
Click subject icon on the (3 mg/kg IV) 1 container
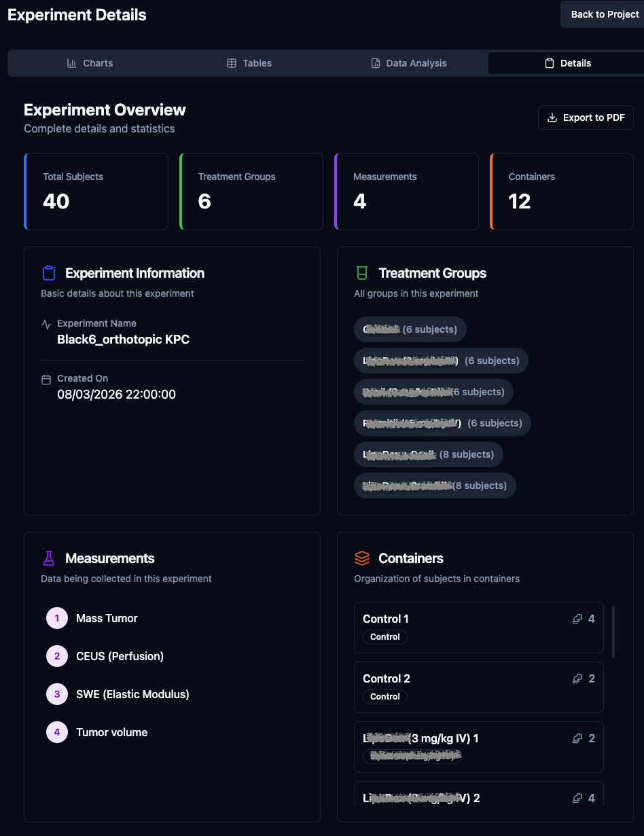pos(578,738)
